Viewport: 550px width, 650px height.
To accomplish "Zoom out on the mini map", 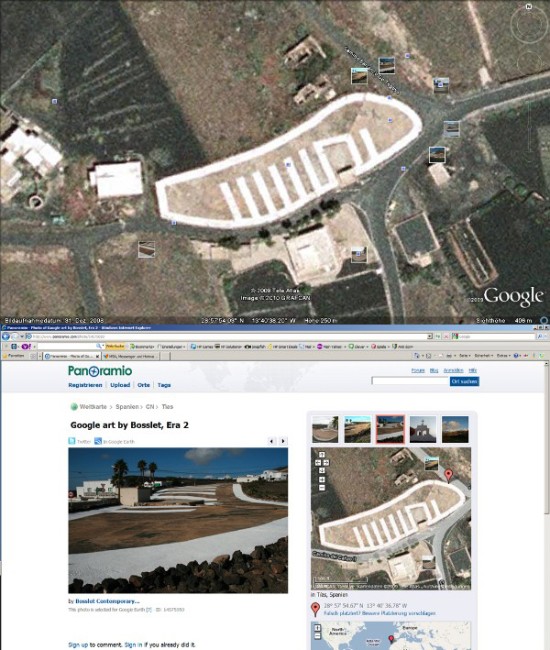I will 322,488.
